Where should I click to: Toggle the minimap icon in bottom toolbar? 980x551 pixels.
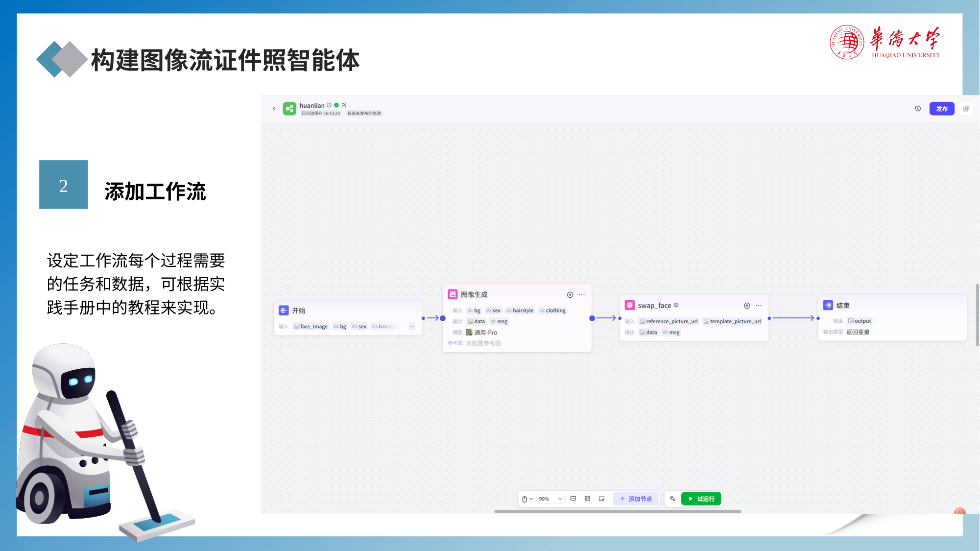(x=601, y=499)
